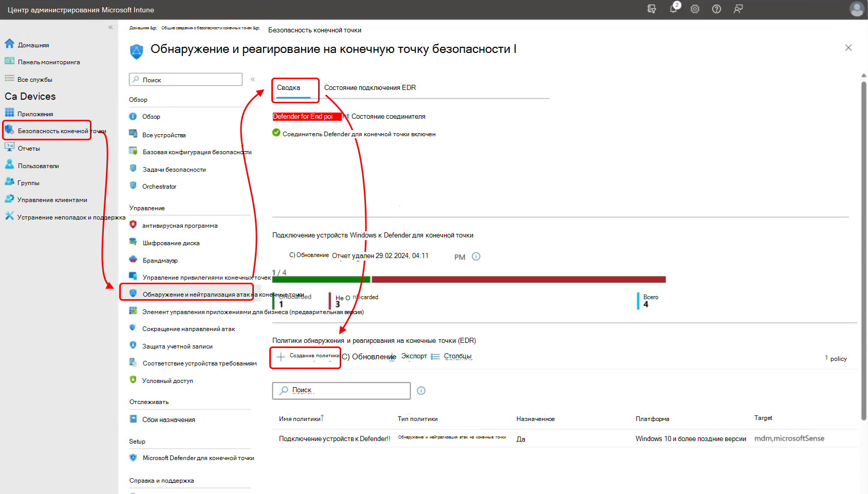Open Задачи безопасности menu item
Screen dimensions: 868x494
click(174, 170)
